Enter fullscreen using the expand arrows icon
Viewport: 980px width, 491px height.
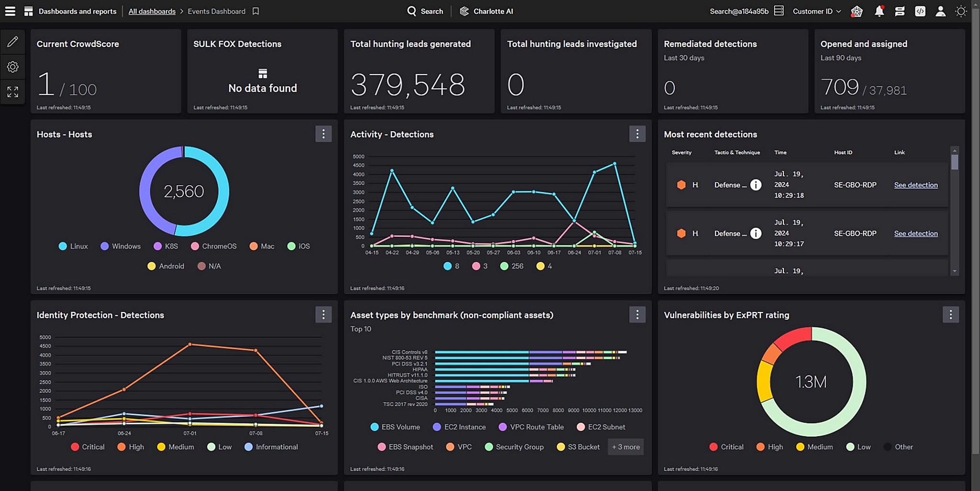12,92
